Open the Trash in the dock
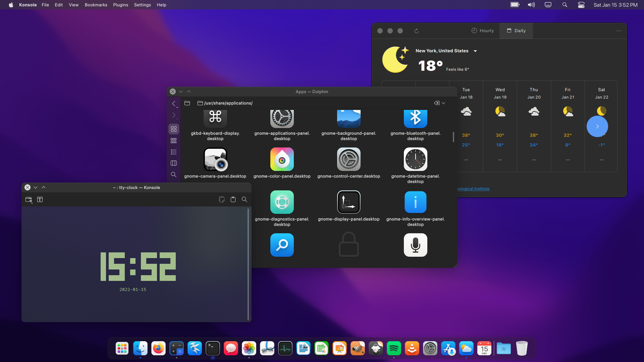Image resolution: width=644 pixels, height=362 pixels. (x=522, y=349)
